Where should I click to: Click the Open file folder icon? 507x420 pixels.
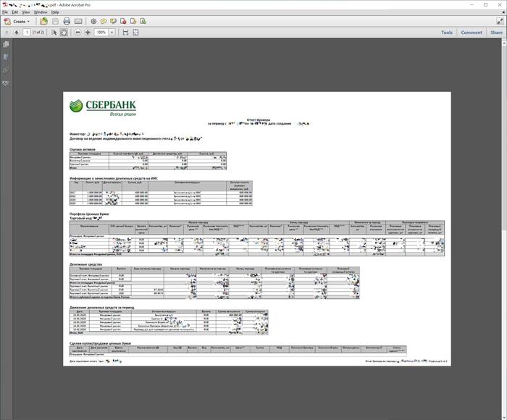[x=43, y=21]
